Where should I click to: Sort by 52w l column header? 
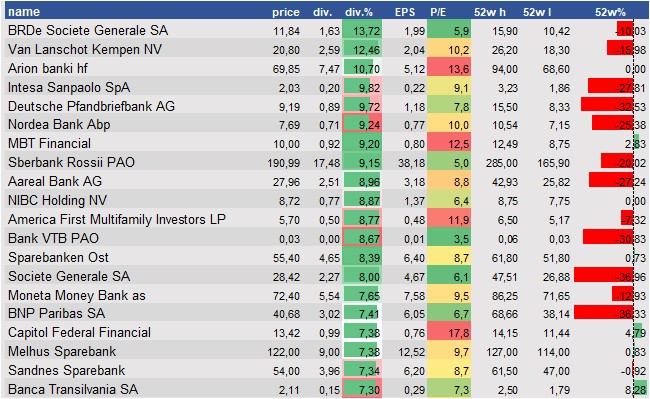(x=537, y=12)
